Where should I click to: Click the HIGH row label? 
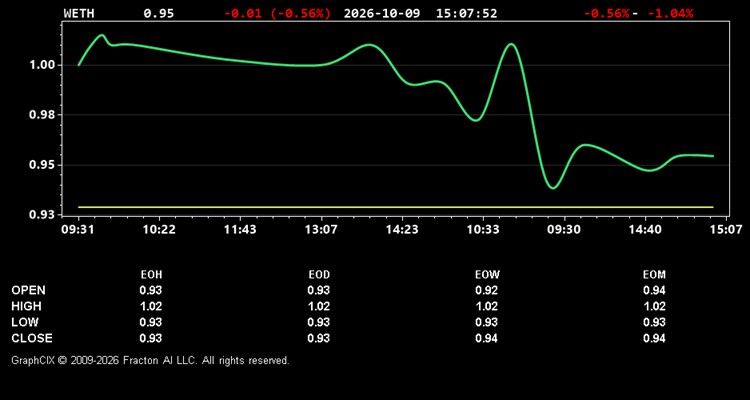click(x=26, y=306)
